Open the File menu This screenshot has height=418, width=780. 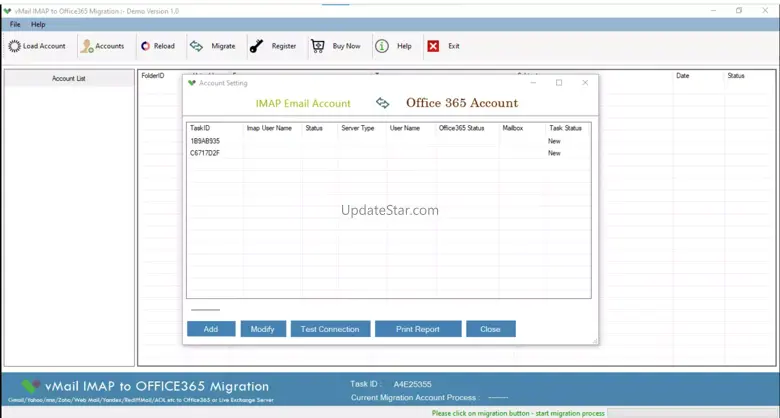click(x=15, y=24)
